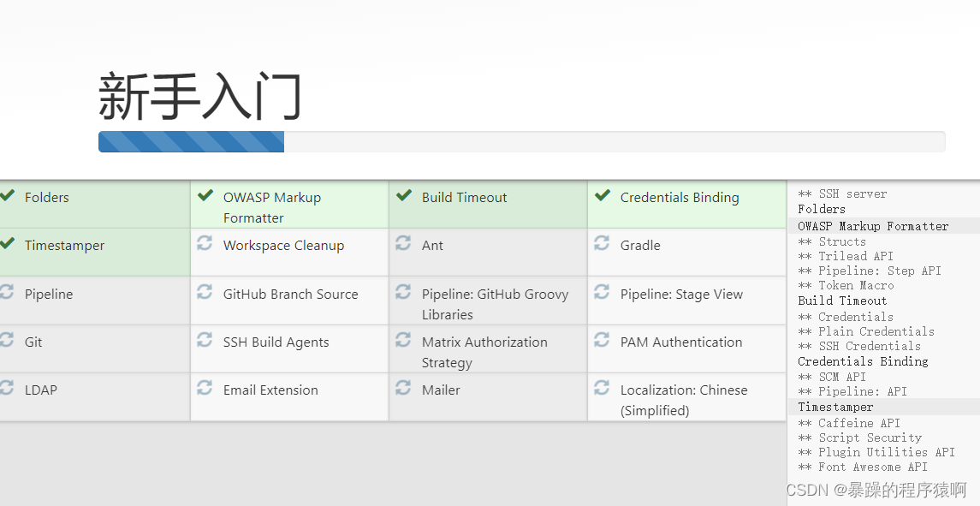Click the pending icon beside SSH Build Agents
This screenshot has width=980, height=506.
(205, 340)
